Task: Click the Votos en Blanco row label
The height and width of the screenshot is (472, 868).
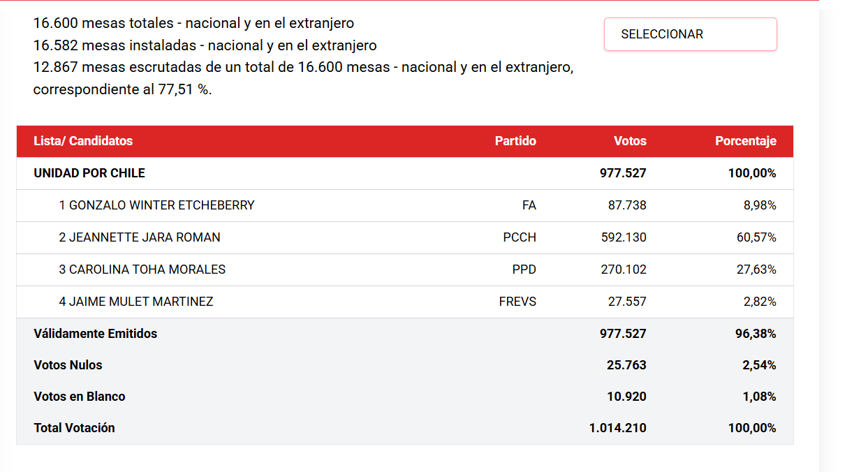Action: click(80, 397)
